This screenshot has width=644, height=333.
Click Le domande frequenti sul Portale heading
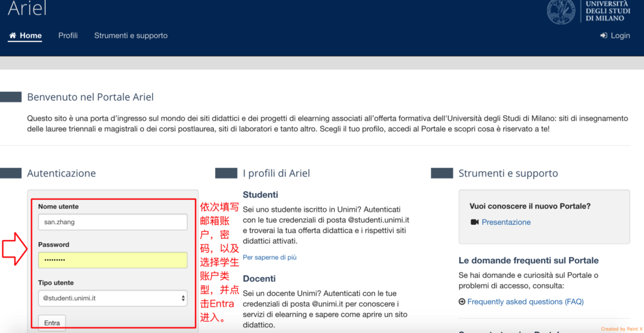pyautogui.click(x=528, y=261)
